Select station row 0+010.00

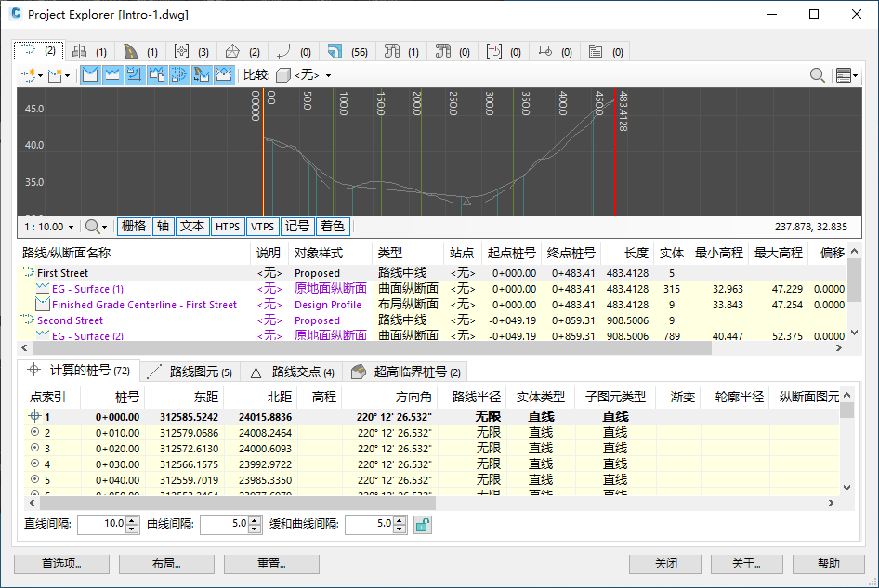(x=432, y=433)
